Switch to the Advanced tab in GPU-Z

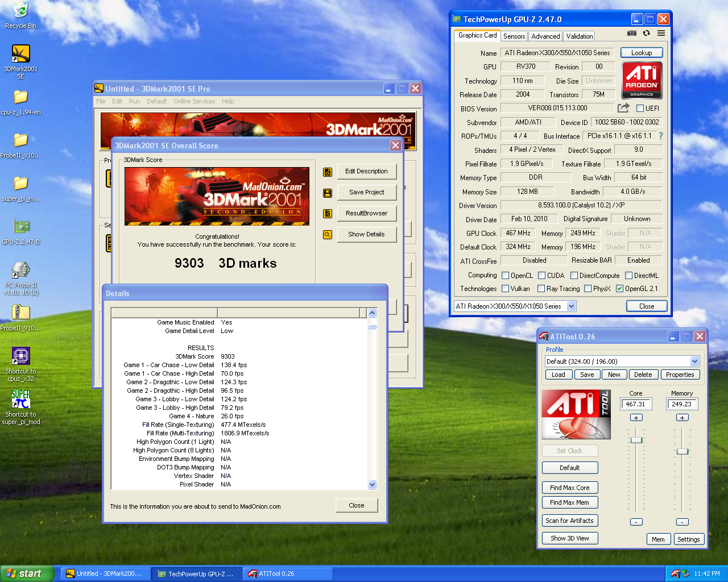(545, 36)
